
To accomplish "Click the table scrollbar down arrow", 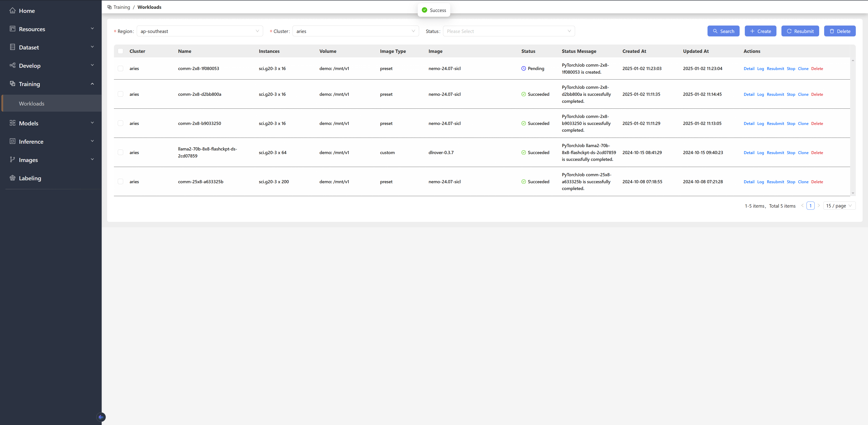I will coord(852,193).
